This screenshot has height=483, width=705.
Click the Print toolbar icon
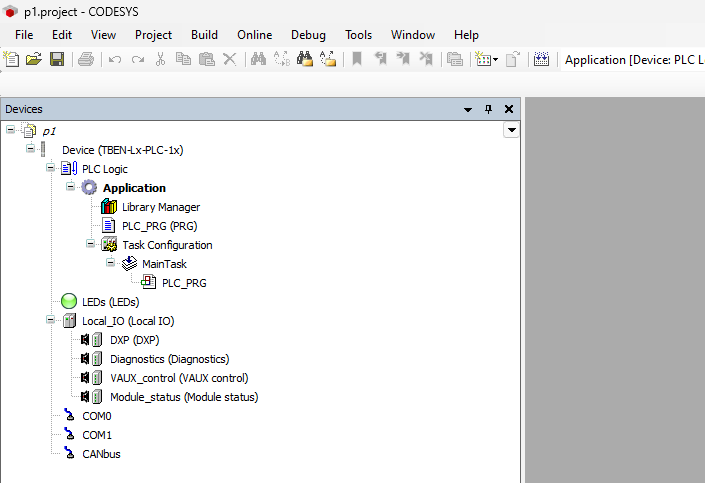(86, 59)
